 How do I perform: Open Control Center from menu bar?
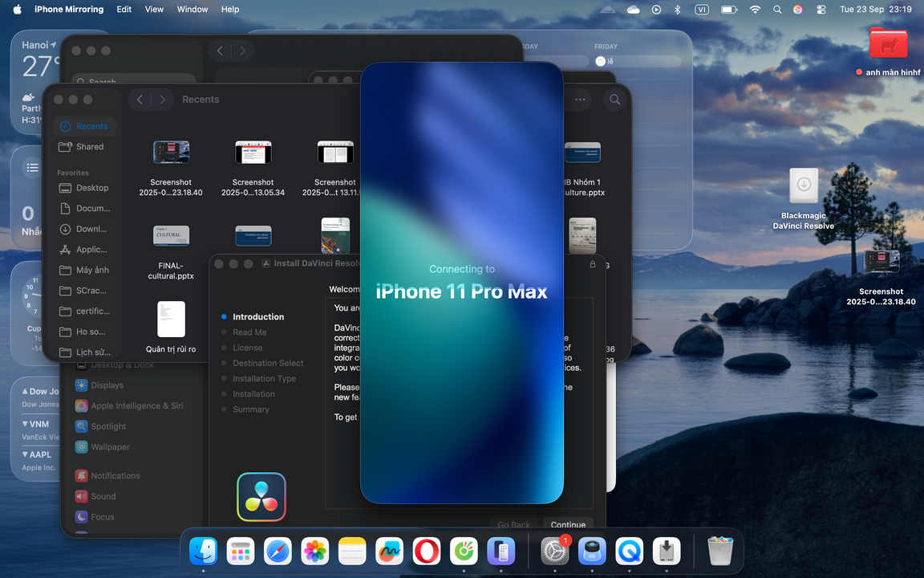pyautogui.click(x=821, y=10)
